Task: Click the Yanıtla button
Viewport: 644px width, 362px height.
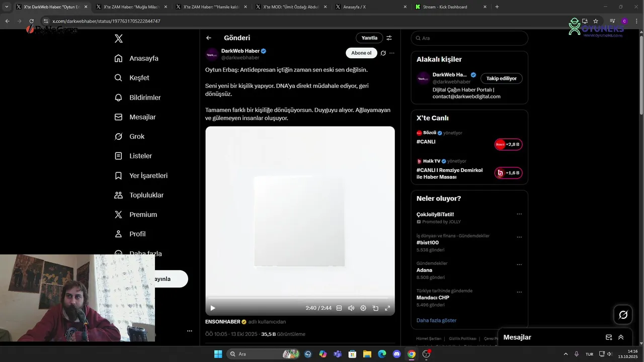Action: [x=369, y=38]
